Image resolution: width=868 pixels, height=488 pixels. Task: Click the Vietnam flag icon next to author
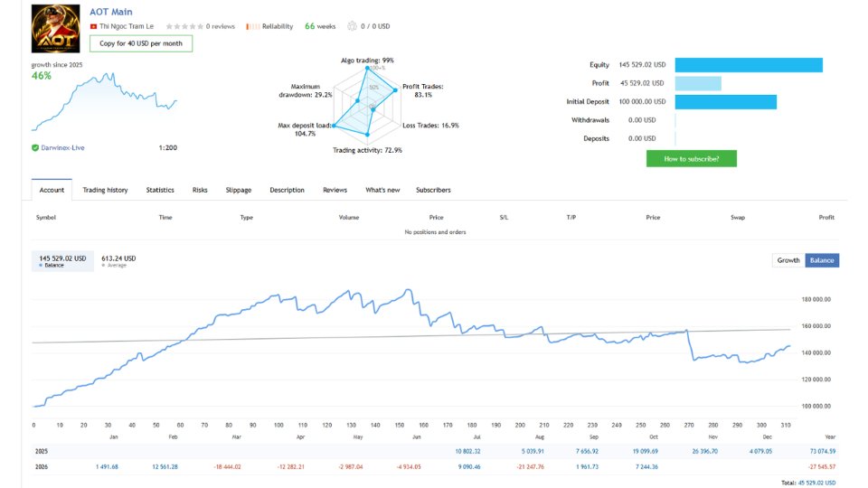pos(93,26)
